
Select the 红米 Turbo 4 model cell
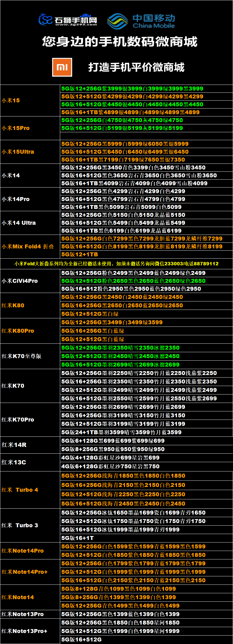[30, 490]
